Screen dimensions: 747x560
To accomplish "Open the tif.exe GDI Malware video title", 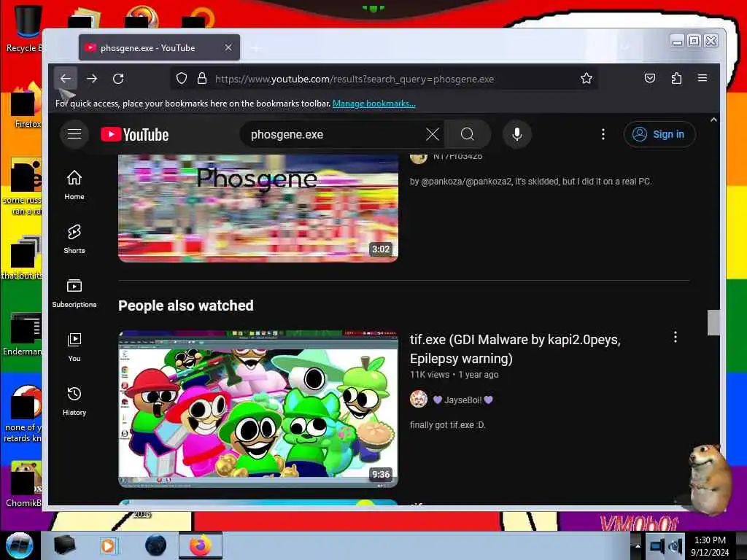I will (x=515, y=349).
